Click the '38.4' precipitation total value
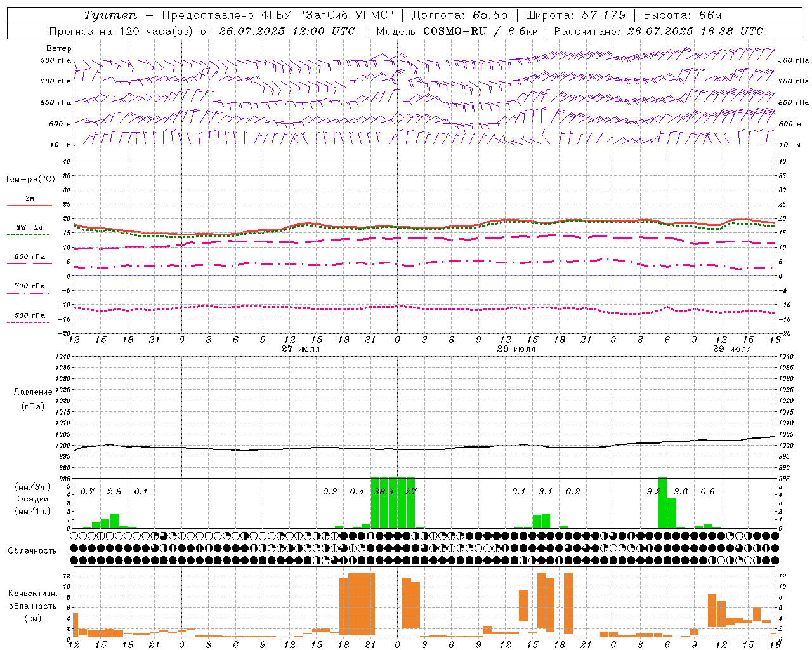The width and height of the screenshot is (812, 650). pos(384,491)
